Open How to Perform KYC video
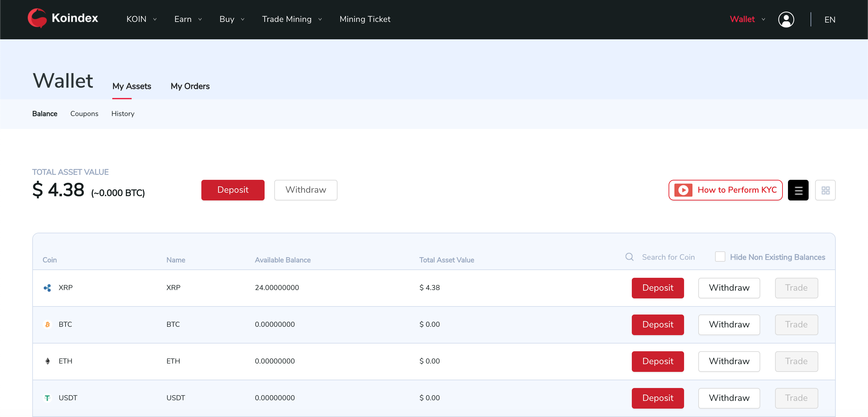868x417 pixels. tap(725, 190)
